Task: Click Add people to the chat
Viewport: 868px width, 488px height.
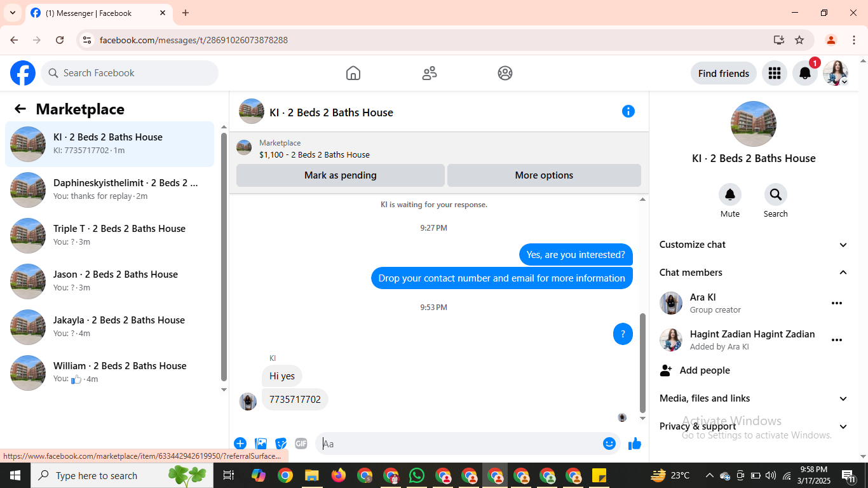Action: (754, 370)
